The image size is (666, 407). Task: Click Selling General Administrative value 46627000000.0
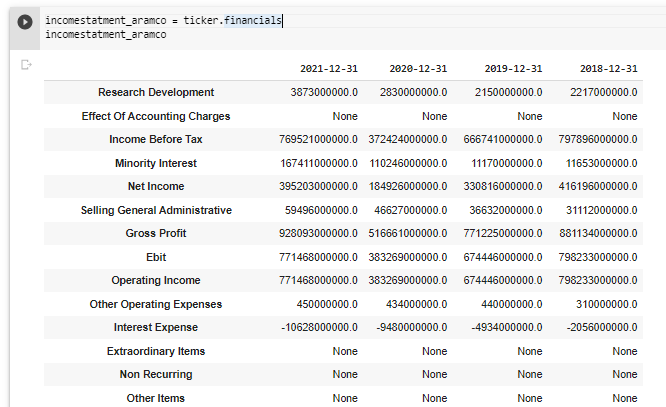pos(411,210)
